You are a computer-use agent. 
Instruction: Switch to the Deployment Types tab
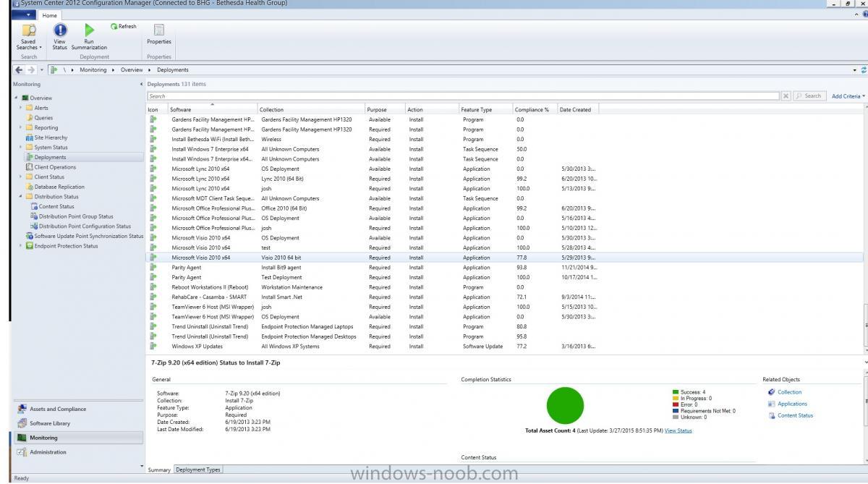[198, 470]
